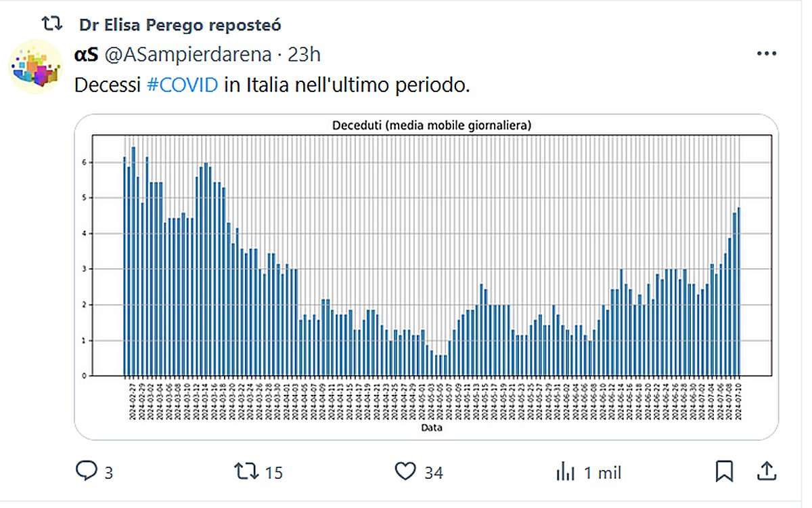Share the post via upload arrow icon

click(x=766, y=471)
